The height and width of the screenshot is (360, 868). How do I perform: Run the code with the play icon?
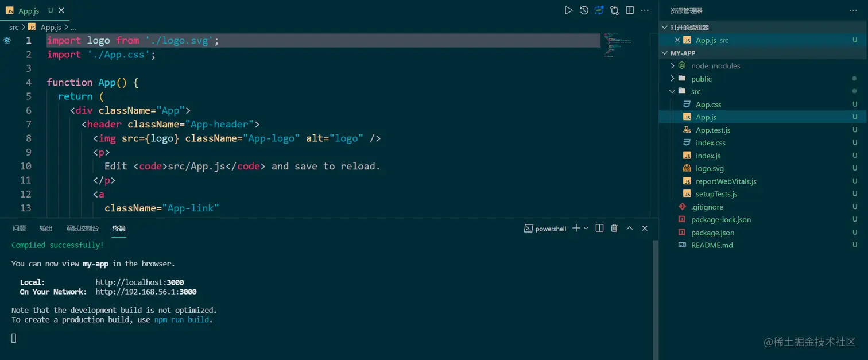[568, 10]
